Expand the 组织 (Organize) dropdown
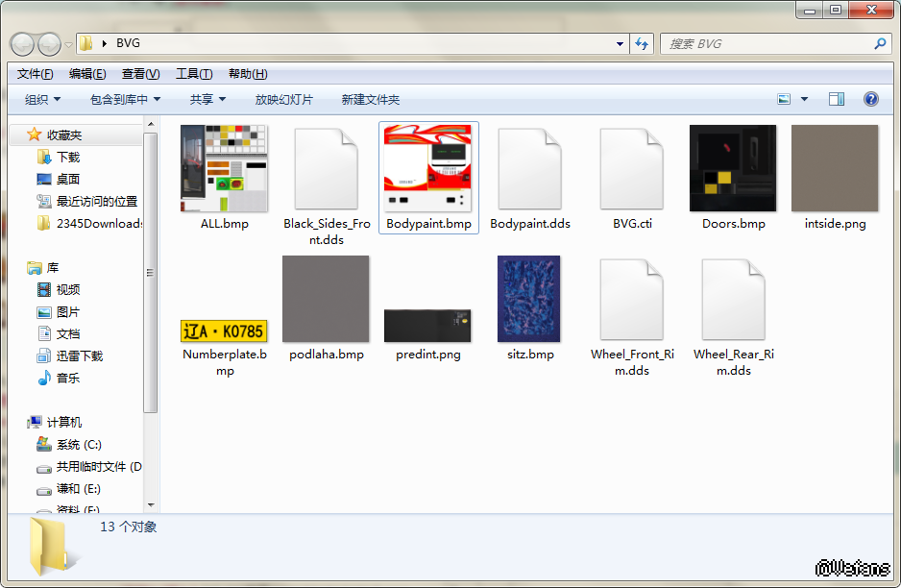 coord(42,100)
